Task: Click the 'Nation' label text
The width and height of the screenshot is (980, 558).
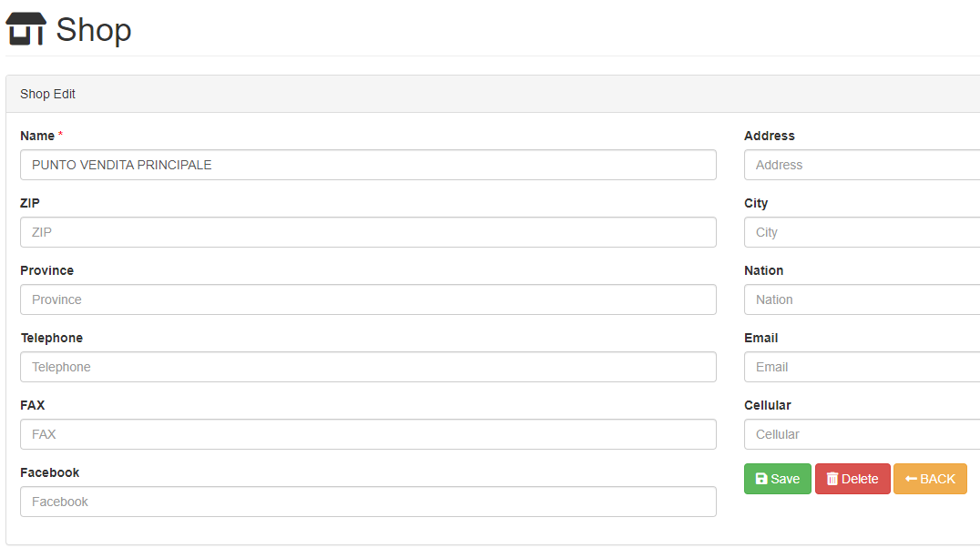Action: (x=764, y=270)
